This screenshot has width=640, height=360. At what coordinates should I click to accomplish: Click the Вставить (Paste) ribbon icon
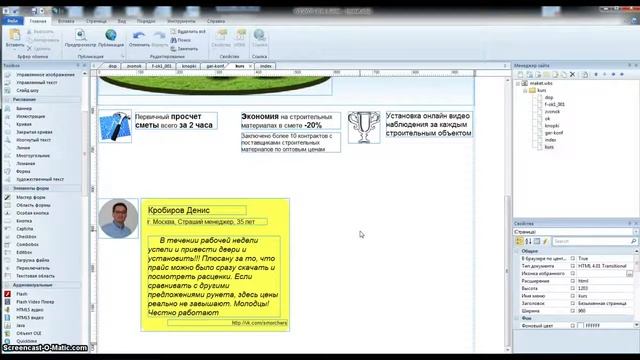tap(15, 35)
